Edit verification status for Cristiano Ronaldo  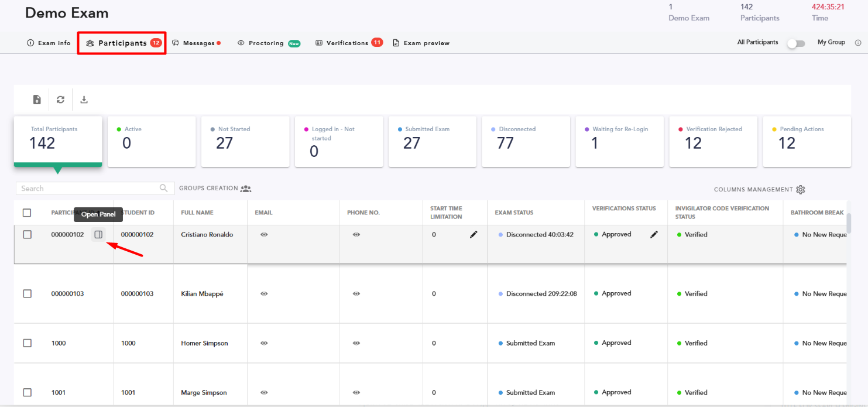(654, 235)
